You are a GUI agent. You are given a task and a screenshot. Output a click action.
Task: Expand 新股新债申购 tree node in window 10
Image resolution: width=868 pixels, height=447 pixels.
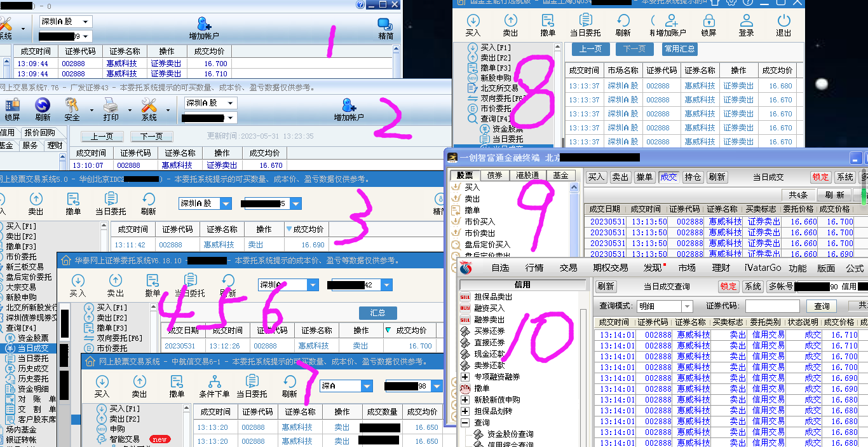(x=465, y=400)
